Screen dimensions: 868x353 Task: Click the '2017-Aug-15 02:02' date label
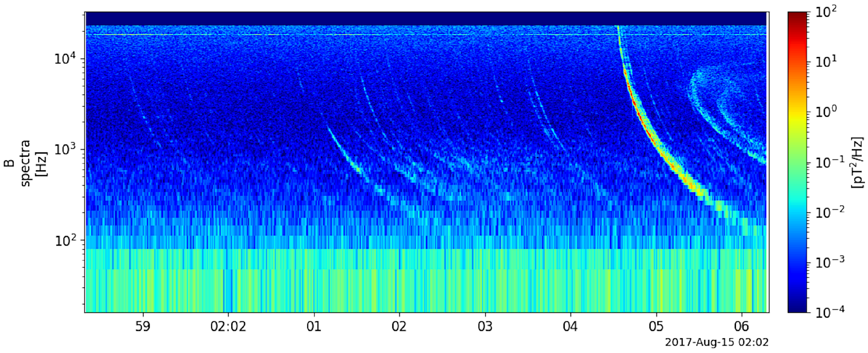coord(717,343)
